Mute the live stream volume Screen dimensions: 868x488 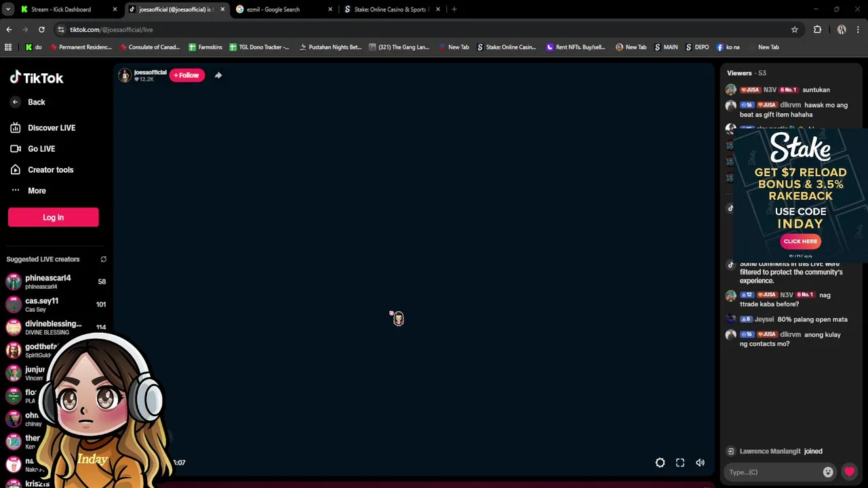pos(701,462)
